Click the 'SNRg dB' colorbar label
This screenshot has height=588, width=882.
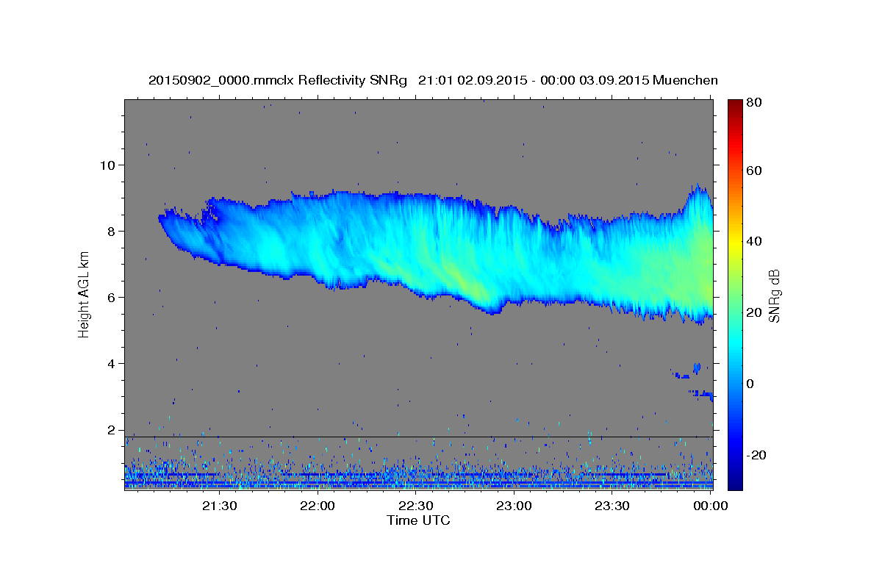tap(773, 295)
